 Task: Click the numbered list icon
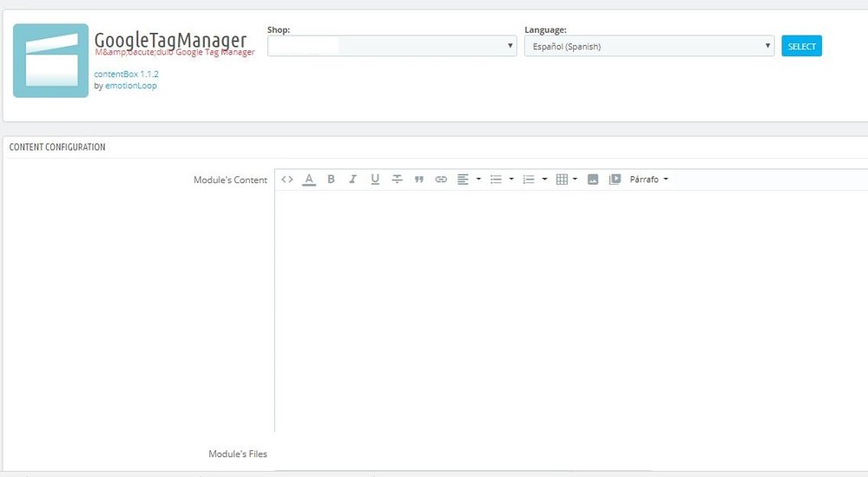point(529,180)
